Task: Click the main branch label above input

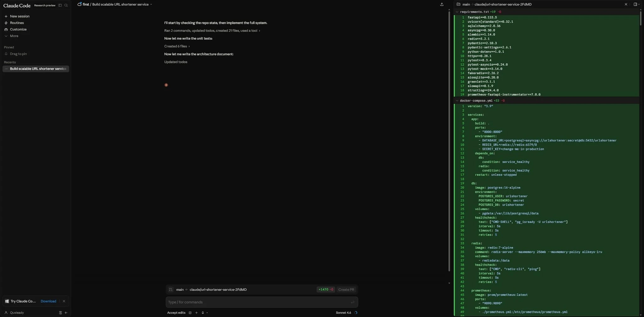Action: click(x=180, y=290)
